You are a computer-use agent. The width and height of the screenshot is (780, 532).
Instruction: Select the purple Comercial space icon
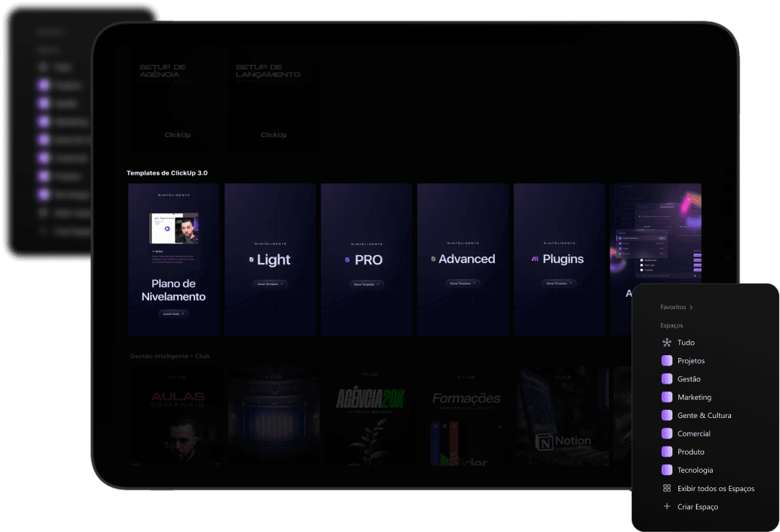point(667,433)
